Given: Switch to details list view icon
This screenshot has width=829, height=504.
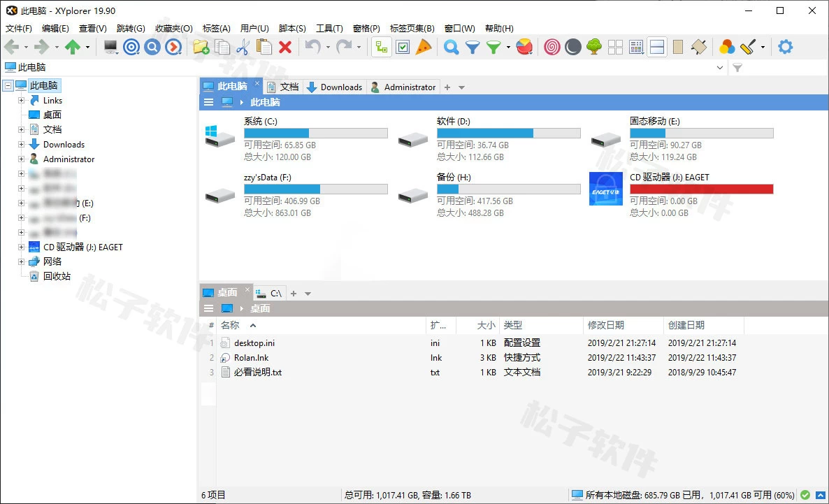Looking at the screenshot, I should (637, 47).
